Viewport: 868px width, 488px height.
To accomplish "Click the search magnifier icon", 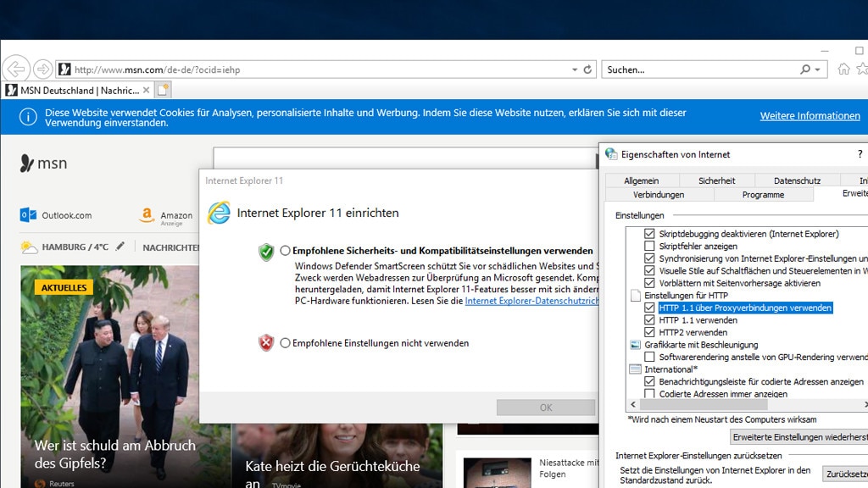I will pyautogui.click(x=805, y=69).
